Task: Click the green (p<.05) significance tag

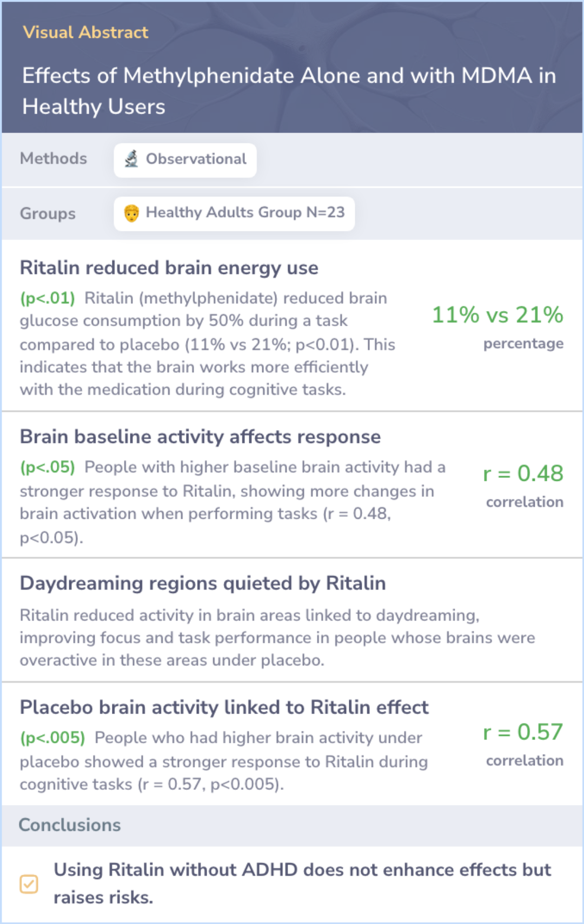Action: tap(48, 467)
